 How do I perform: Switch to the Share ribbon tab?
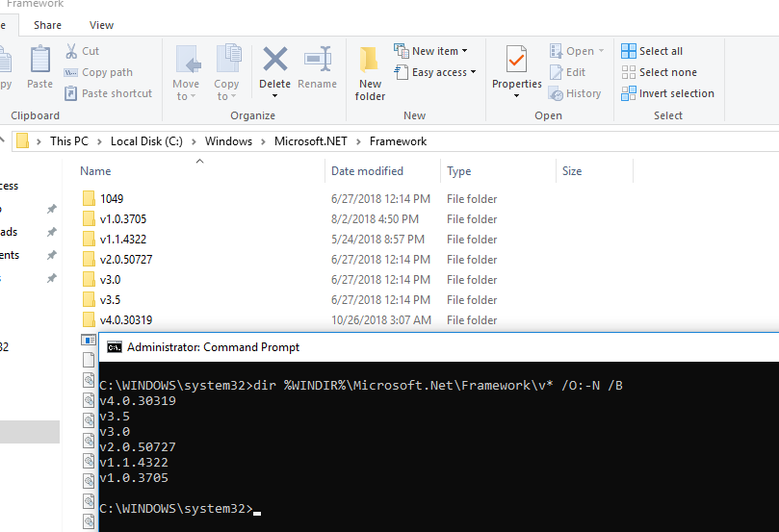[x=48, y=25]
